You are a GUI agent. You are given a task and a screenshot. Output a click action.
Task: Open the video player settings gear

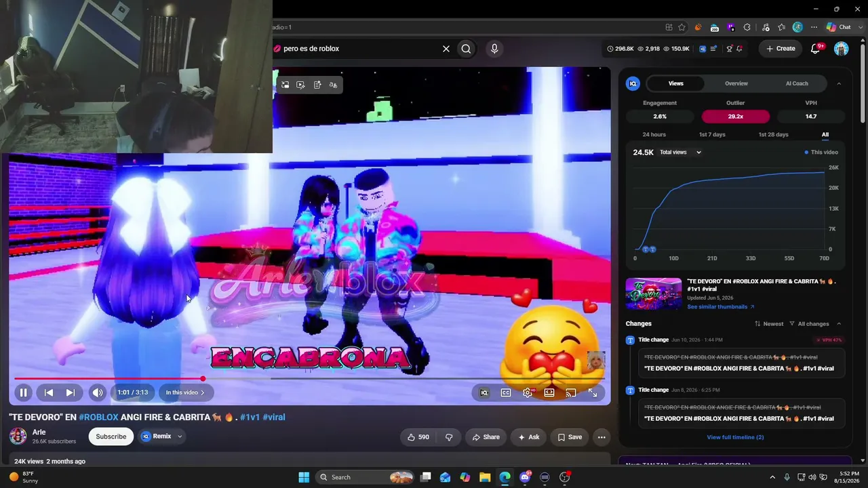pyautogui.click(x=528, y=392)
